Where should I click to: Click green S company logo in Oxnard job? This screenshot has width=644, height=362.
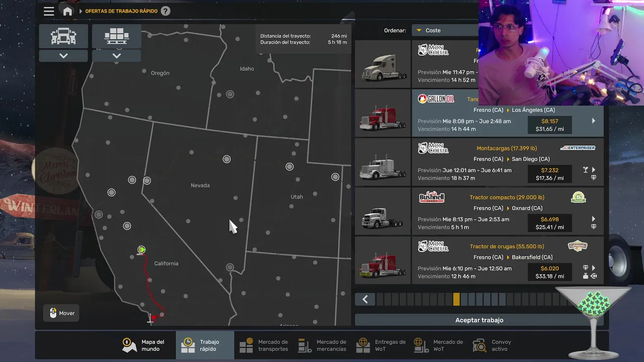[x=579, y=197]
